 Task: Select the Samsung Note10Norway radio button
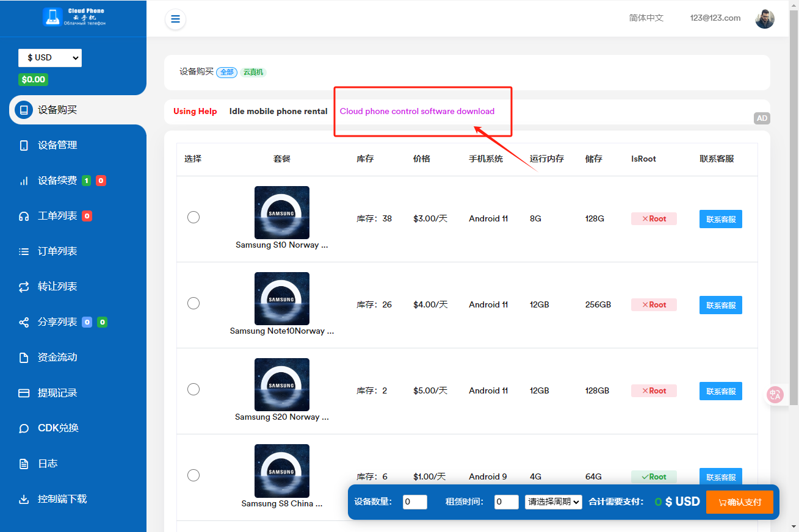[193, 303]
